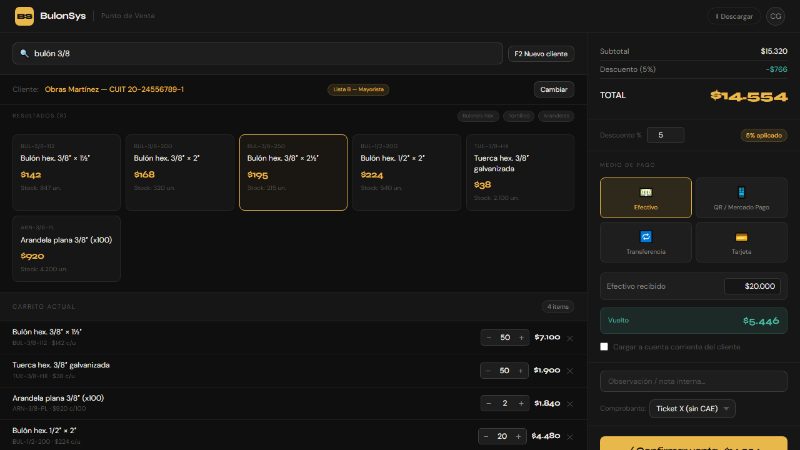Click the Transferencia arrows icon
This screenshot has height=450, width=800.
click(x=645, y=237)
